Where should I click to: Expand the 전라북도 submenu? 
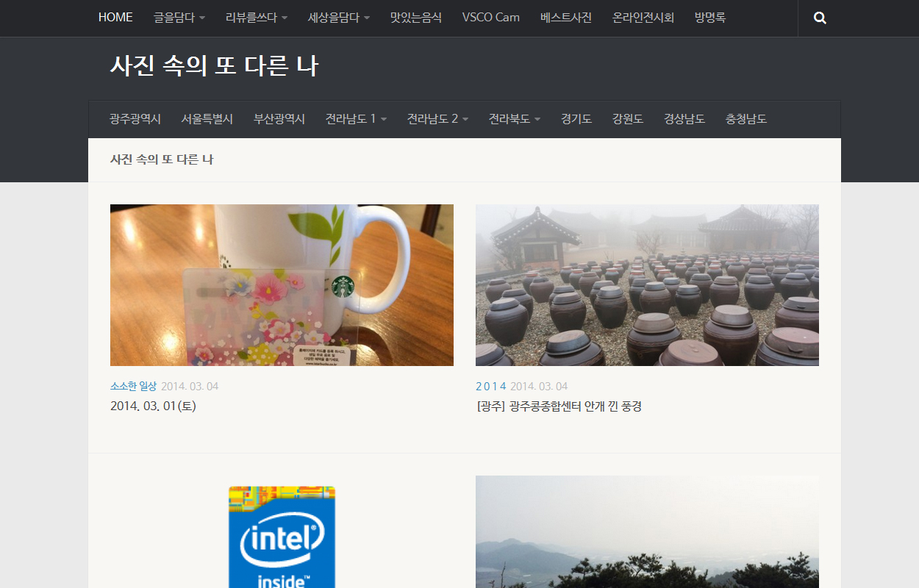coord(514,119)
